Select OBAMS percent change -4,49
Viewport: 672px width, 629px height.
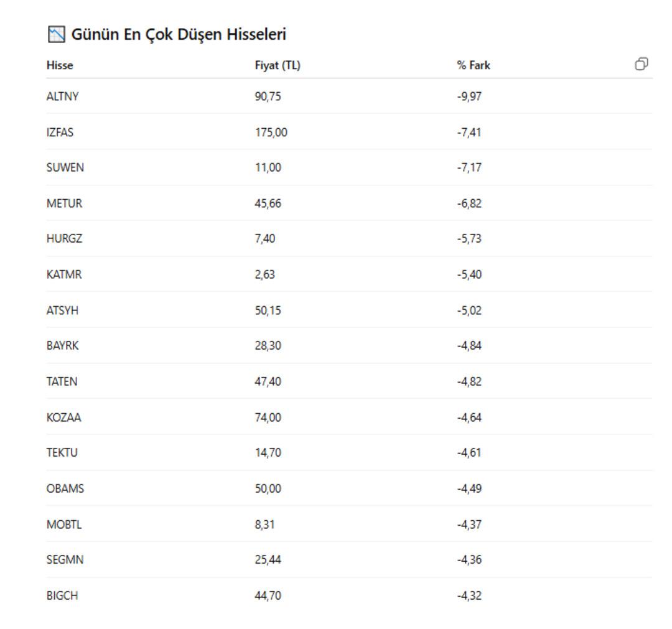click(x=469, y=488)
